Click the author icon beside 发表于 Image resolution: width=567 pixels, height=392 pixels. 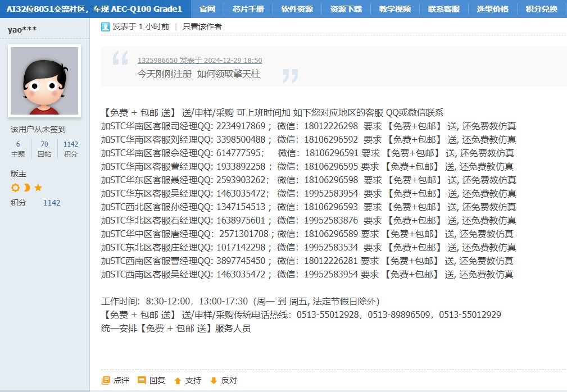[x=106, y=27]
